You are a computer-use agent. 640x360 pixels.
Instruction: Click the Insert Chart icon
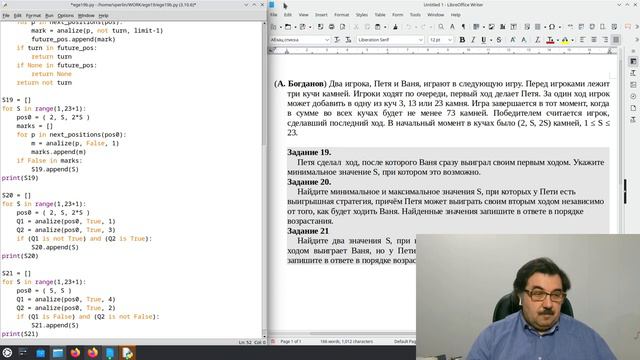[502, 27]
